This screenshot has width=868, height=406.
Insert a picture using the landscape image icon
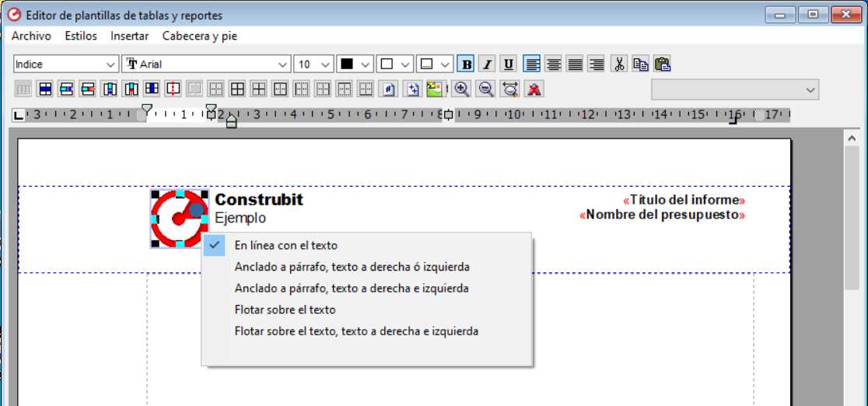pos(436,89)
